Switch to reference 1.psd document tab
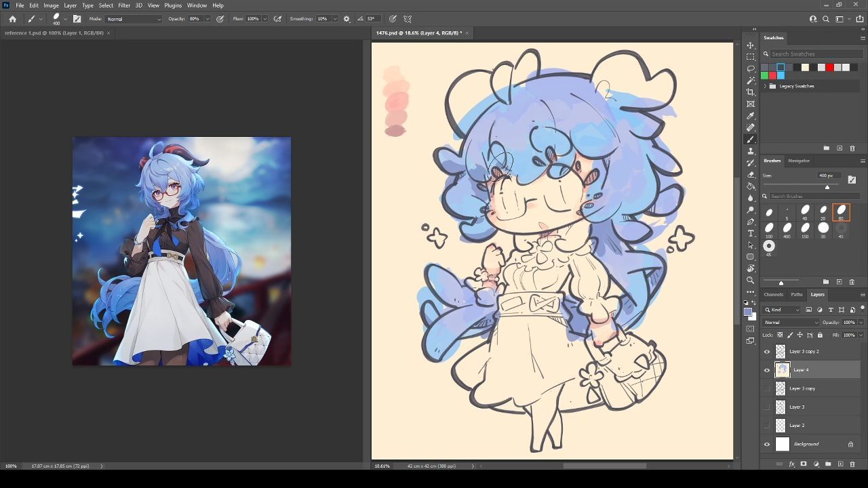Screen dimensions: 868x488 [x=54, y=33]
